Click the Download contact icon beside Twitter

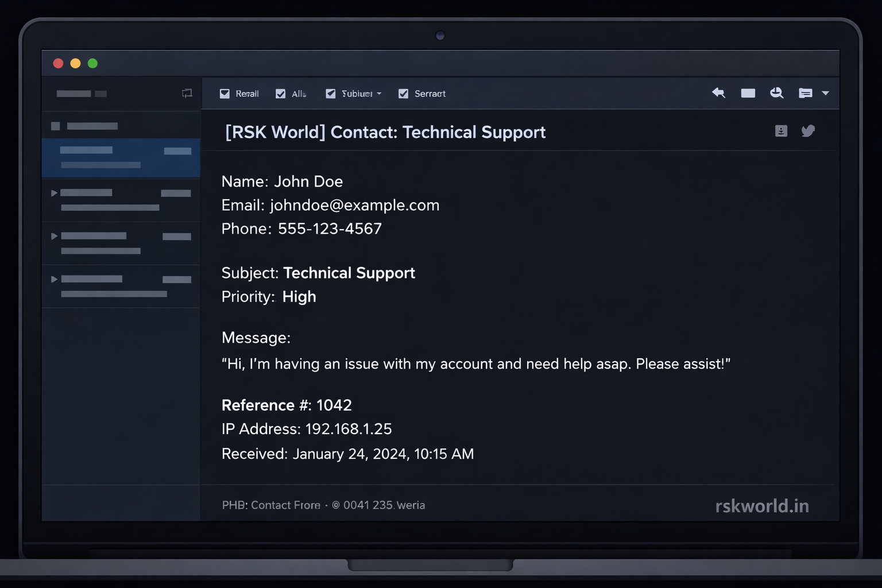click(781, 131)
